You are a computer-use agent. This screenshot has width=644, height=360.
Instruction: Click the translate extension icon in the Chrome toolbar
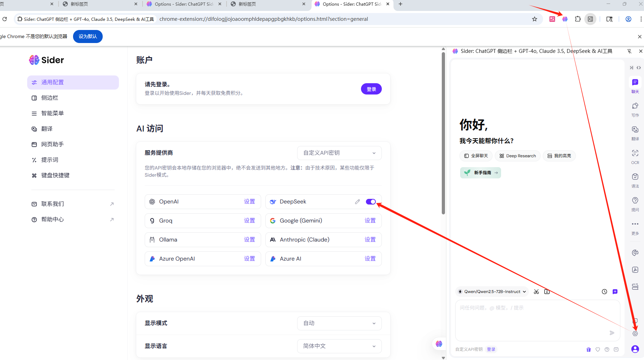(x=552, y=19)
